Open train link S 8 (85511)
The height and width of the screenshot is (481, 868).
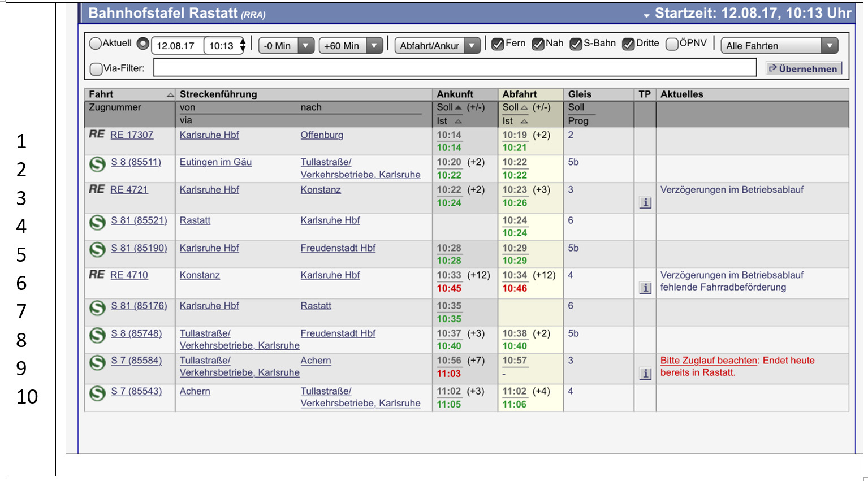point(136,162)
